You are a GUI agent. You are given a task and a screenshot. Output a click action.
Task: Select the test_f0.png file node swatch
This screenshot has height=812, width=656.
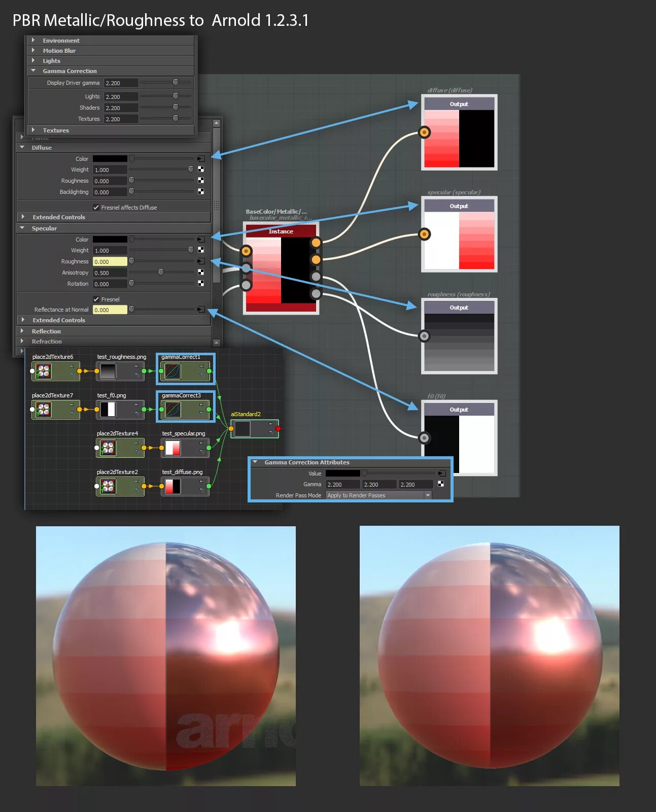108,410
